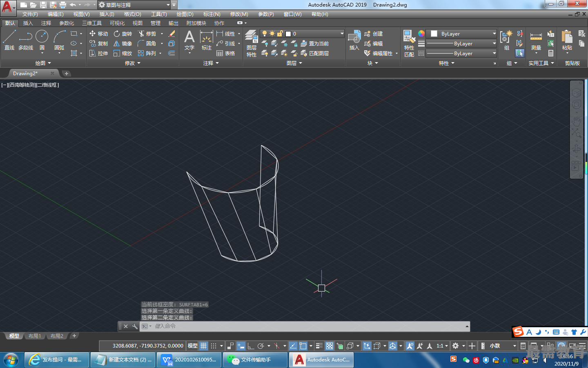Select the 文字 (Text) annotation tool

pos(189,40)
